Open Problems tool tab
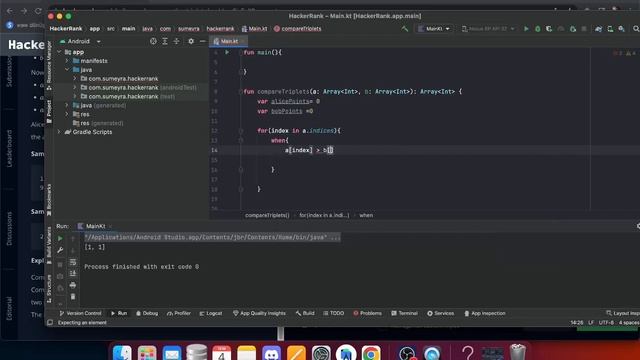The image size is (640, 360). pyautogui.click(x=367, y=313)
